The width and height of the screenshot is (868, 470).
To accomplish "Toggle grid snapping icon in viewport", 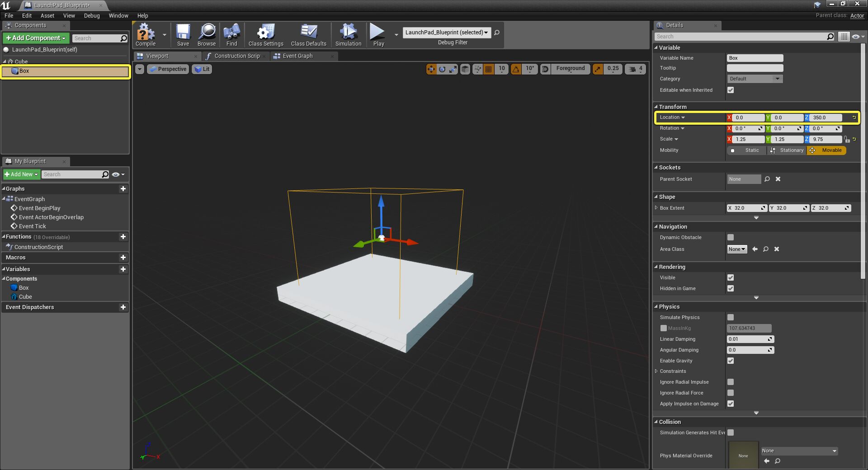I will pos(488,69).
